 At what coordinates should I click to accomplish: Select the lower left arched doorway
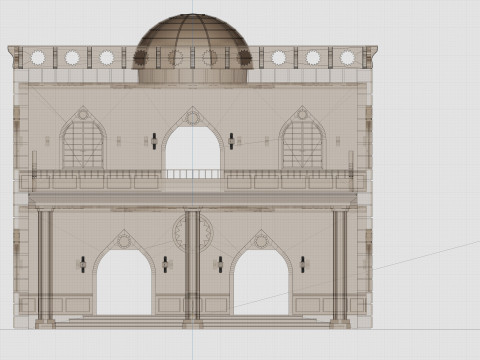tap(124, 282)
